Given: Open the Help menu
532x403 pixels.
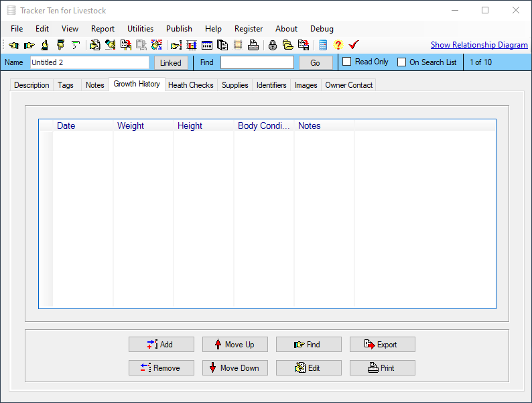Looking at the screenshot, I should (213, 29).
